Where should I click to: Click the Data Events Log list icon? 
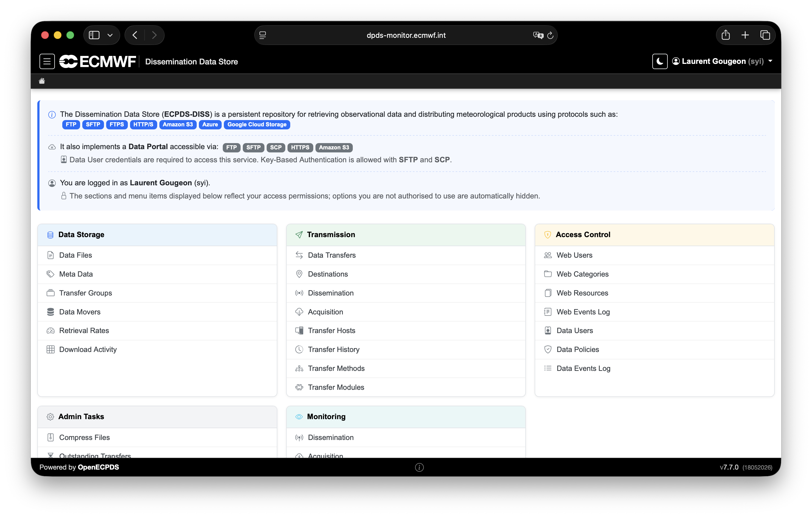pos(548,368)
